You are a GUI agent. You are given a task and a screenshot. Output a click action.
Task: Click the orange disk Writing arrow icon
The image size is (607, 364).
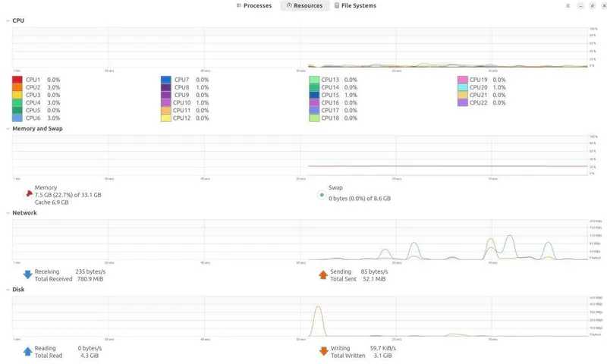pos(323,352)
